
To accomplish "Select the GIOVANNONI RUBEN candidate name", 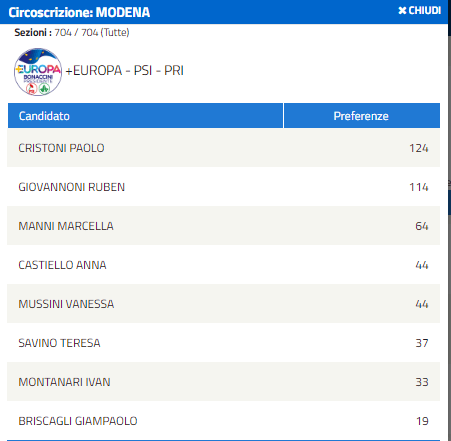I will coord(72,187).
